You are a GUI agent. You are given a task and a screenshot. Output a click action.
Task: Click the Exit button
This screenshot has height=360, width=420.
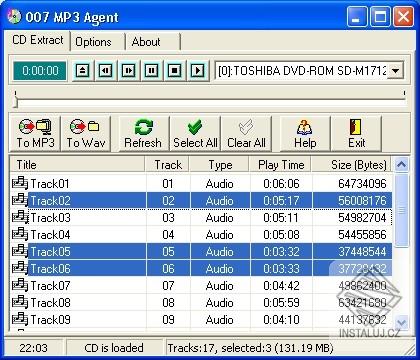coord(356,133)
